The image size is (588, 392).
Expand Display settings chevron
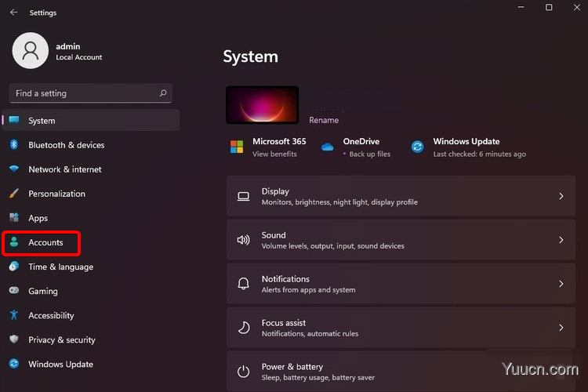(x=561, y=196)
